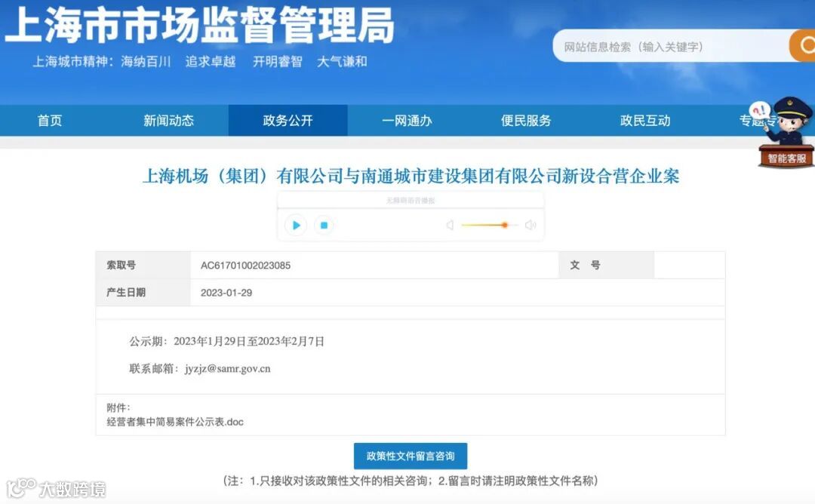Image resolution: width=815 pixels, height=504 pixels.
Task: Download 经营者集中简易案件公示表.doc attachment
Action: pyautogui.click(x=175, y=422)
